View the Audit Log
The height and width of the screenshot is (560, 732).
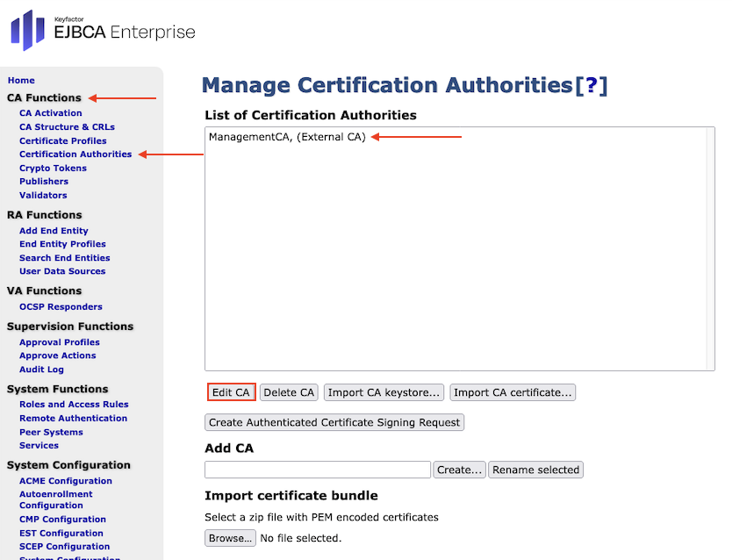(41, 370)
